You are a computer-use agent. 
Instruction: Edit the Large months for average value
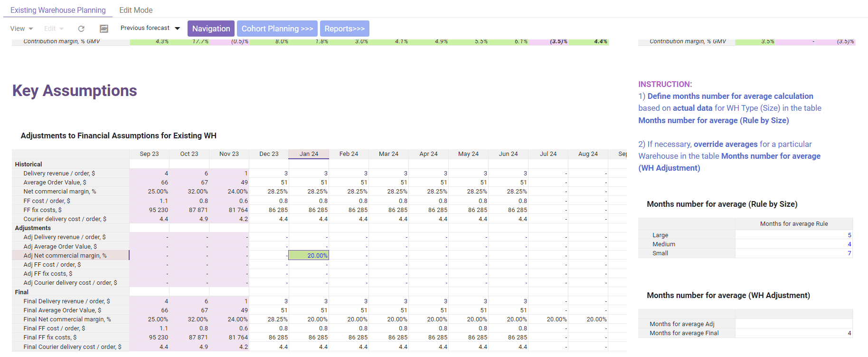[793, 235]
